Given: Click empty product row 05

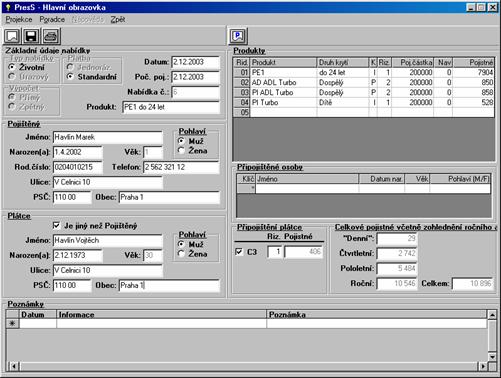Looking at the screenshot, I should tap(364, 112).
